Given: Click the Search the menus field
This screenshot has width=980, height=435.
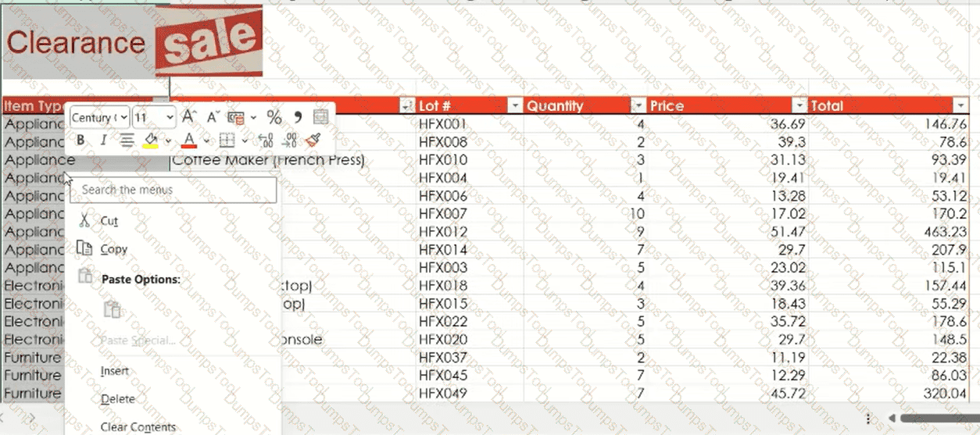Looking at the screenshot, I should tap(173, 190).
